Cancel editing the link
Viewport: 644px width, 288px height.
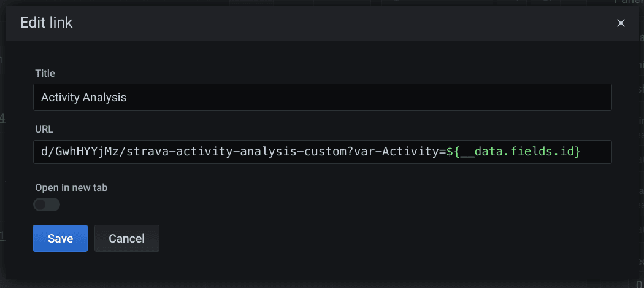[126, 238]
